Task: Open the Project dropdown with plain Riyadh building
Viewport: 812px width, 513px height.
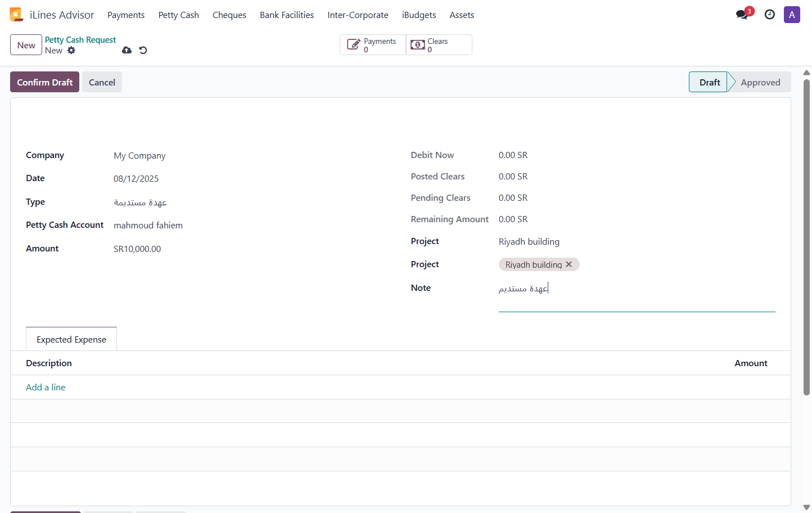Action: click(x=637, y=242)
